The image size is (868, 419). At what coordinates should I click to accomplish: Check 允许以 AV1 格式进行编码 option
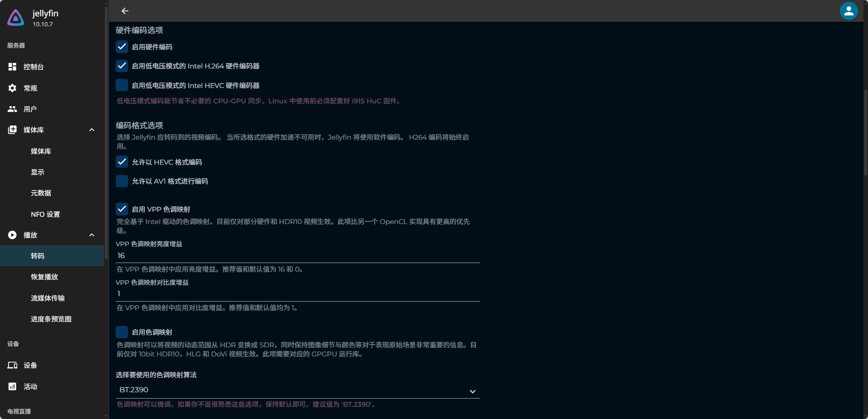pos(122,181)
